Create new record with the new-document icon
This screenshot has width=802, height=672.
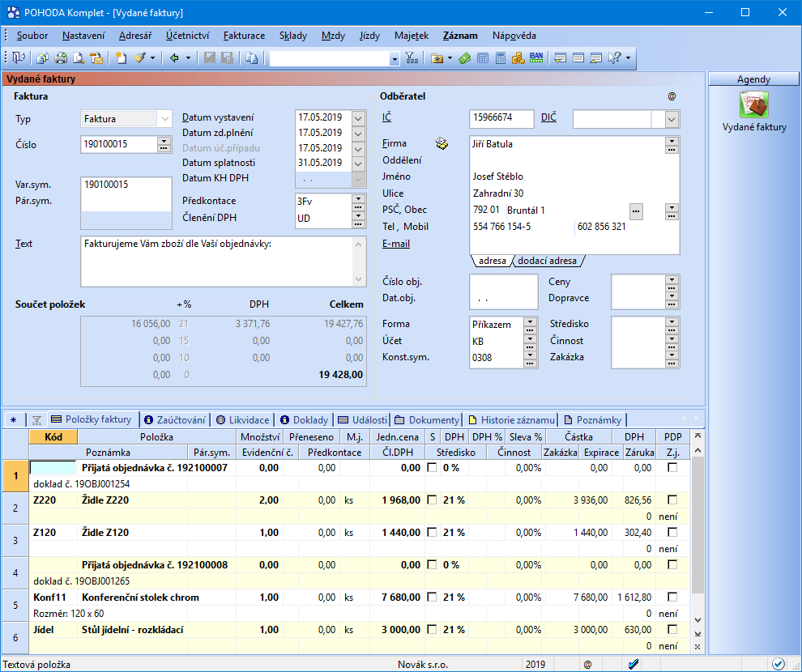[122, 57]
